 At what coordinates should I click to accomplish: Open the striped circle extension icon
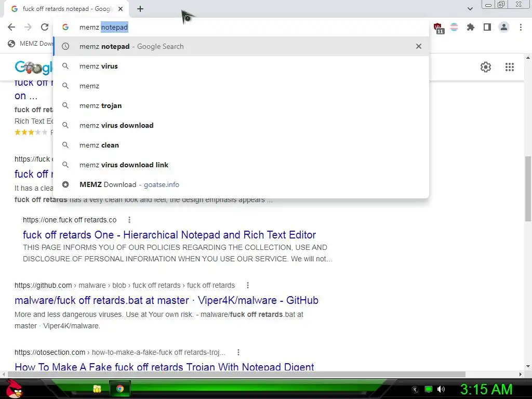pyautogui.click(x=454, y=27)
